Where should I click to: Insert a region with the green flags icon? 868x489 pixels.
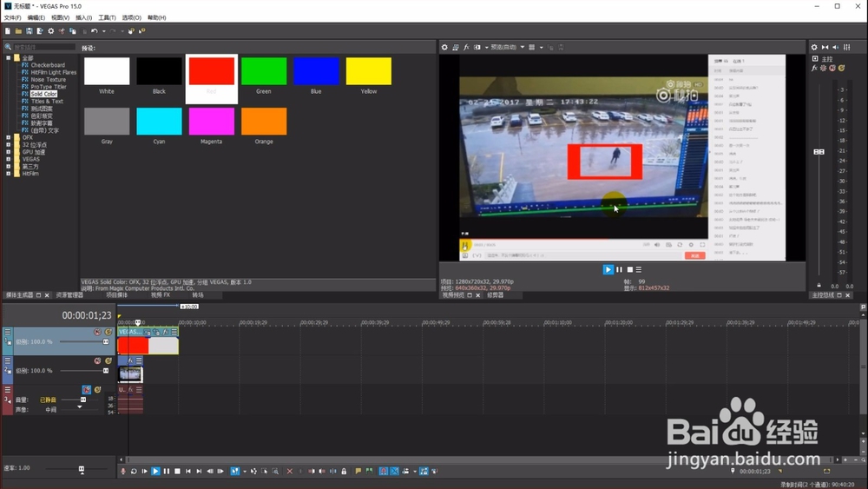coord(369,472)
